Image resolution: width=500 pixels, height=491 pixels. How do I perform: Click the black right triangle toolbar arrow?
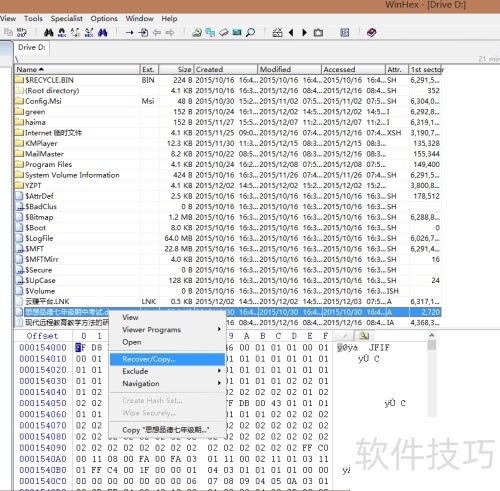coord(304,32)
